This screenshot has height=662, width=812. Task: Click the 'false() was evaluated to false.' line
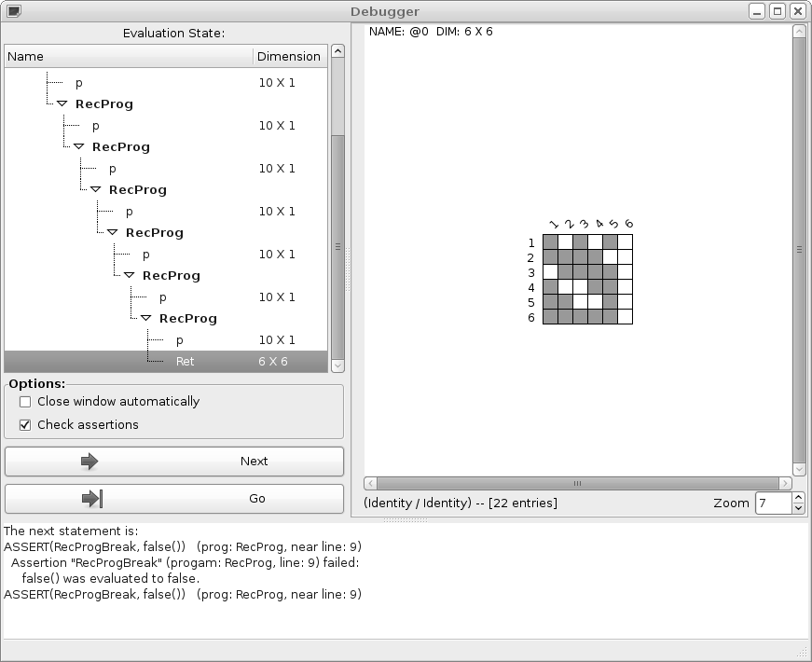click(110, 579)
